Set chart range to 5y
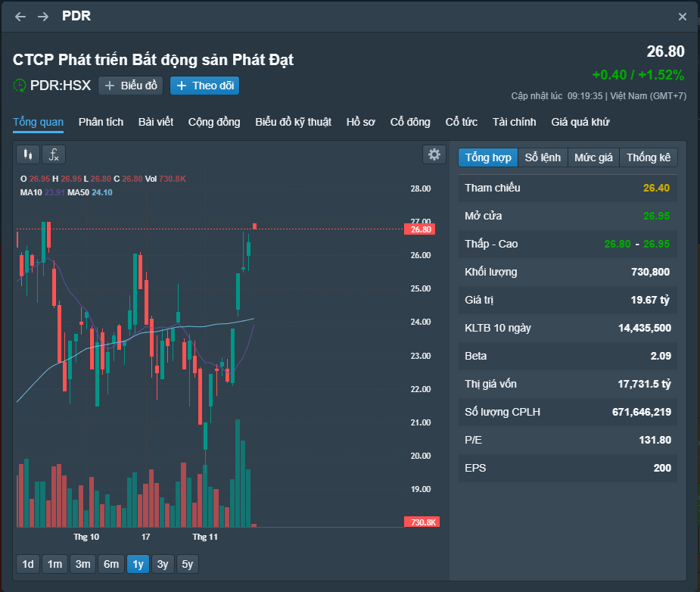 (188, 564)
